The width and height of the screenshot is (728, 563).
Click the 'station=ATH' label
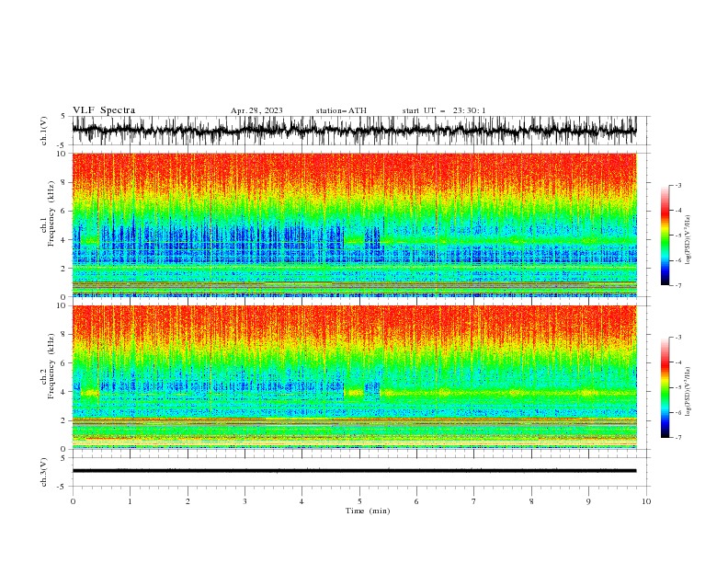click(341, 110)
